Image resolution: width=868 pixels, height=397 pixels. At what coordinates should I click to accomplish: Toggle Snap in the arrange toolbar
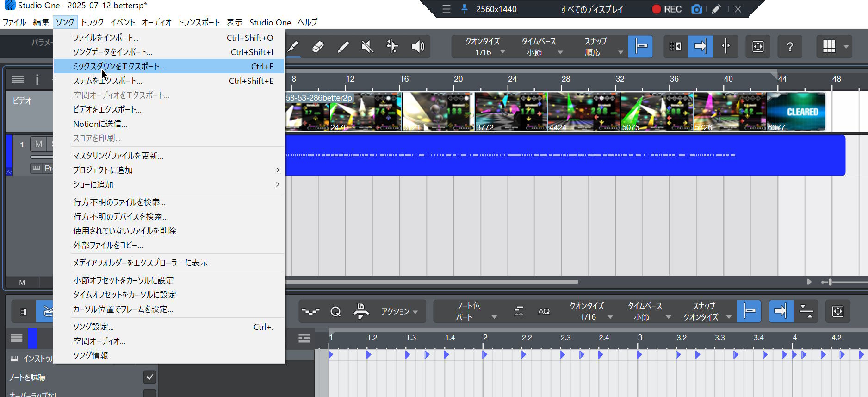[641, 46]
